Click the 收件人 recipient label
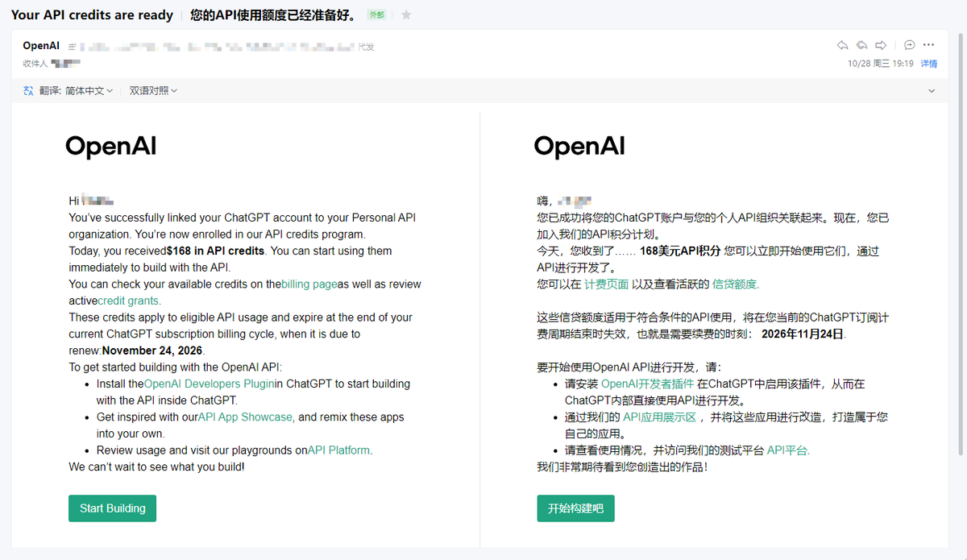 [35, 63]
